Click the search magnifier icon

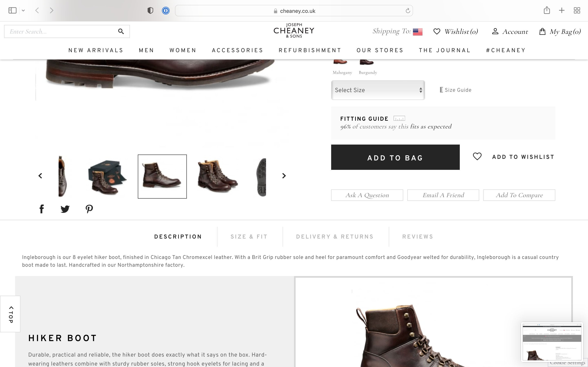click(121, 31)
